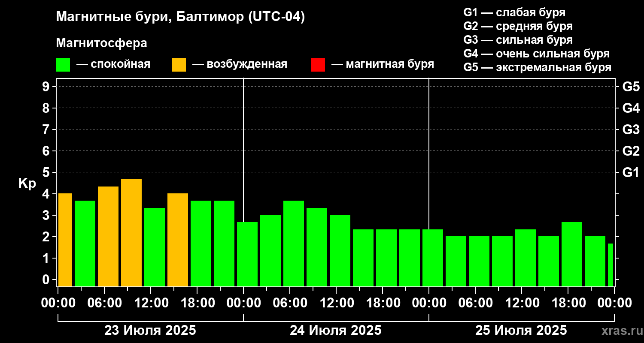Click the '12:00' tick under 24 July
644x343 pixels.
click(336, 303)
